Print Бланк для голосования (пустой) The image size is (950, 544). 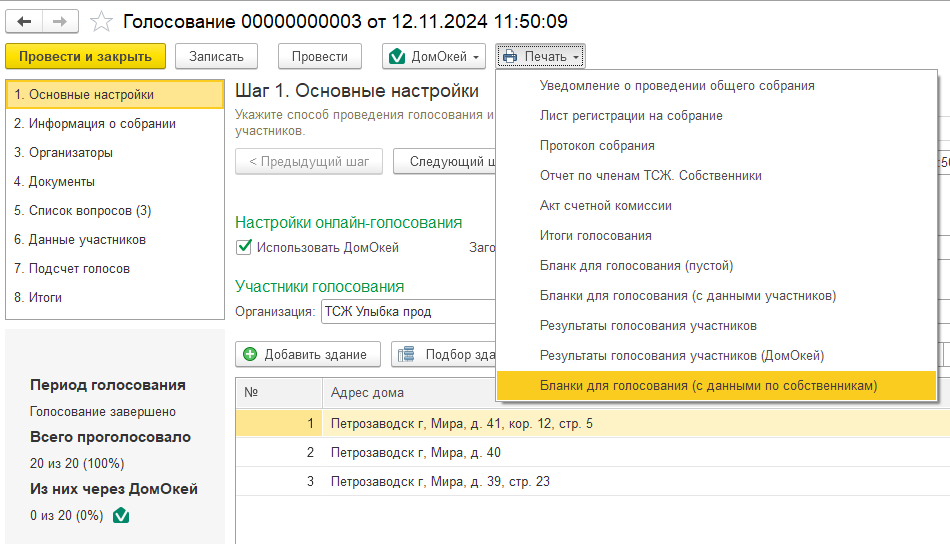pos(636,266)
